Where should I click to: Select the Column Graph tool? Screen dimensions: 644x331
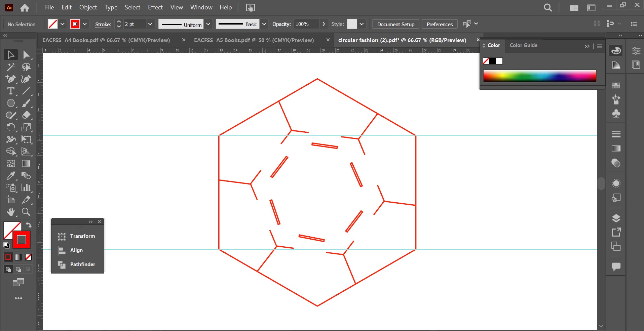(x=26, y=188)
